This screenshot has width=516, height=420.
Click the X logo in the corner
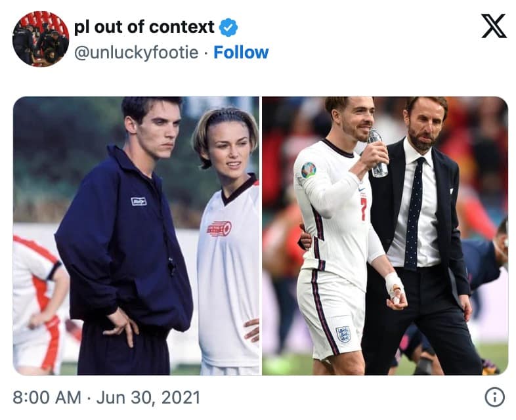coord(492,26)
